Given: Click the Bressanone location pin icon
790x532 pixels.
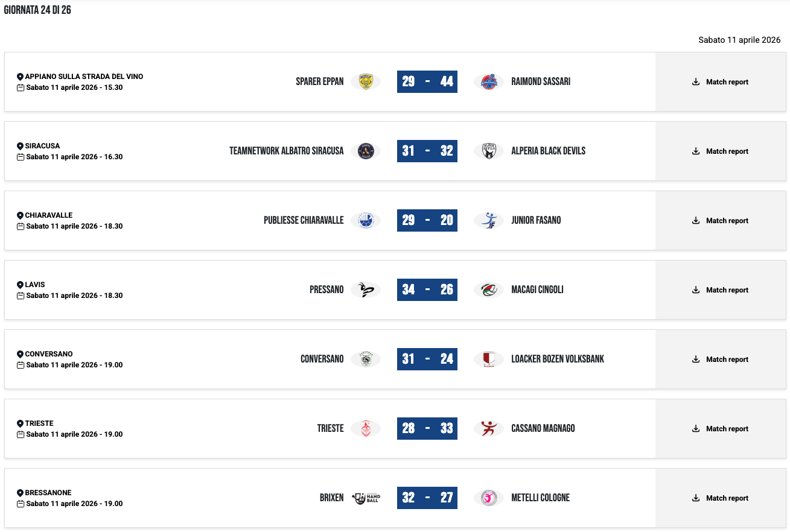Looking at the screenshot, I should pos(20,493).
